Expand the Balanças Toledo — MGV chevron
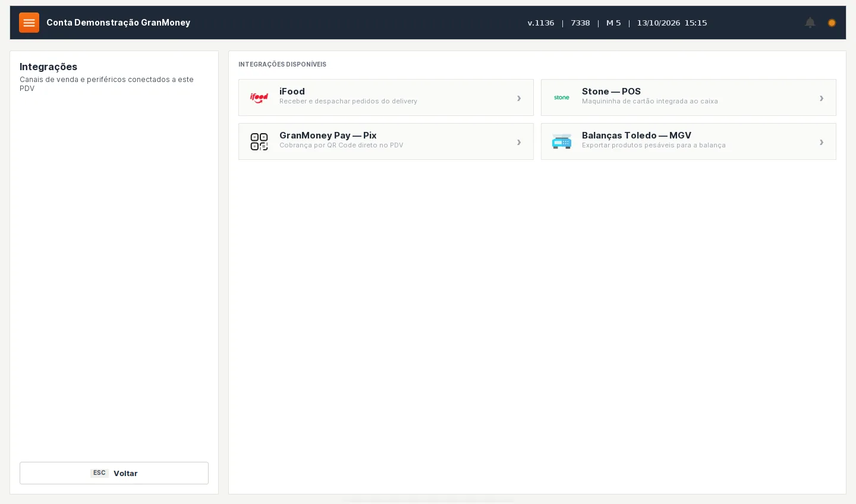856x504 pixels. (822, 142)
